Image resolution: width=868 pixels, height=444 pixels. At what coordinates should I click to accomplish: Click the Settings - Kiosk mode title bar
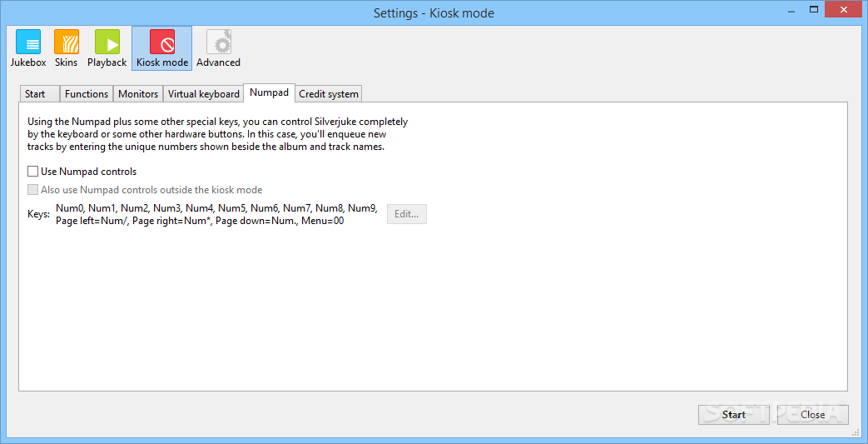[x=434, y=12]
